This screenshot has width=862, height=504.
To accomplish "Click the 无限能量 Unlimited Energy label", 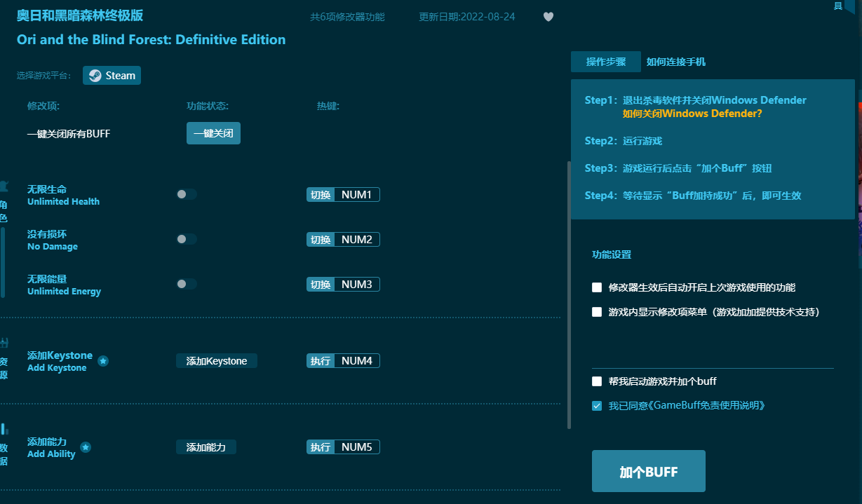I will click(64, 285).
